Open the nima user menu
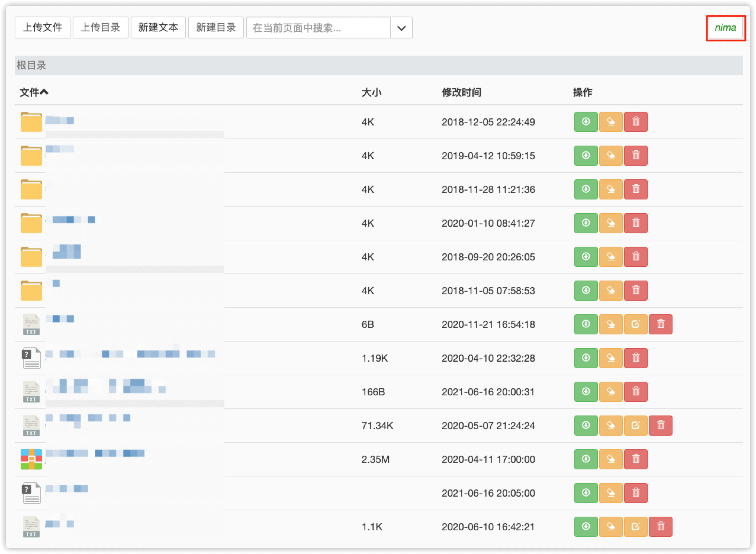 tap(725, 28)
